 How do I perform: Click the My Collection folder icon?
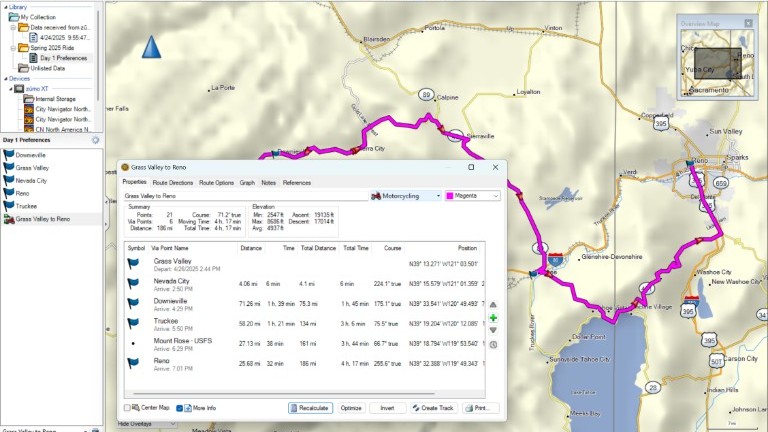point(14,17)
